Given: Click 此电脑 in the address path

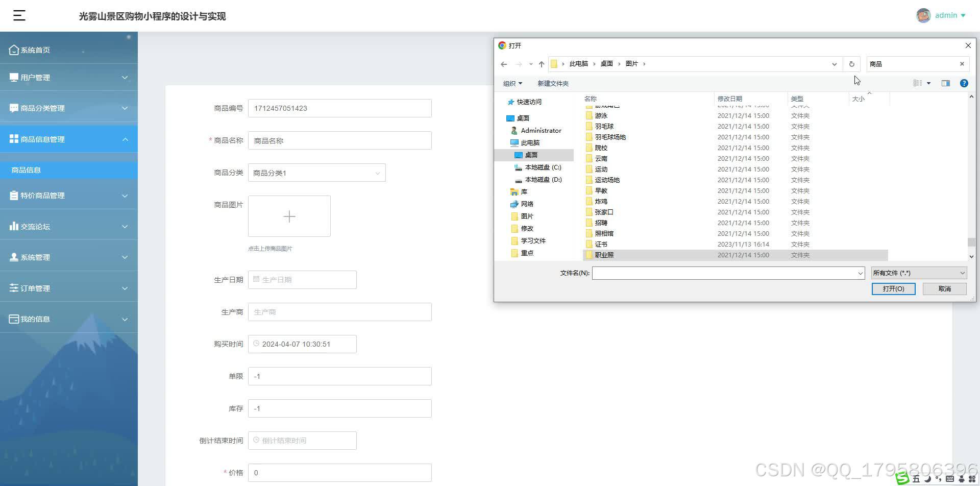Looking at the screenshot, I should (x=579, y=64).
